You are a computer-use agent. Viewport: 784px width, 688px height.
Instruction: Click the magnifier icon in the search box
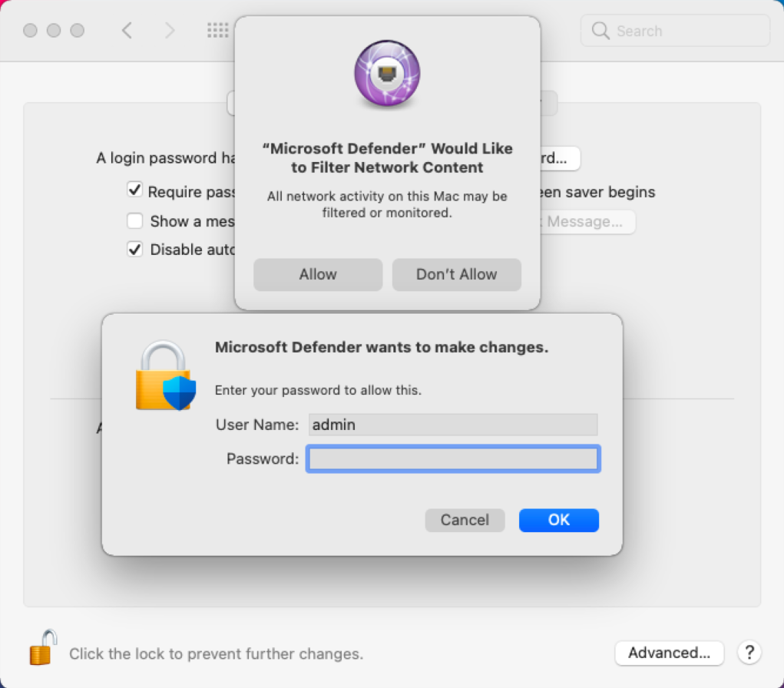600,31
